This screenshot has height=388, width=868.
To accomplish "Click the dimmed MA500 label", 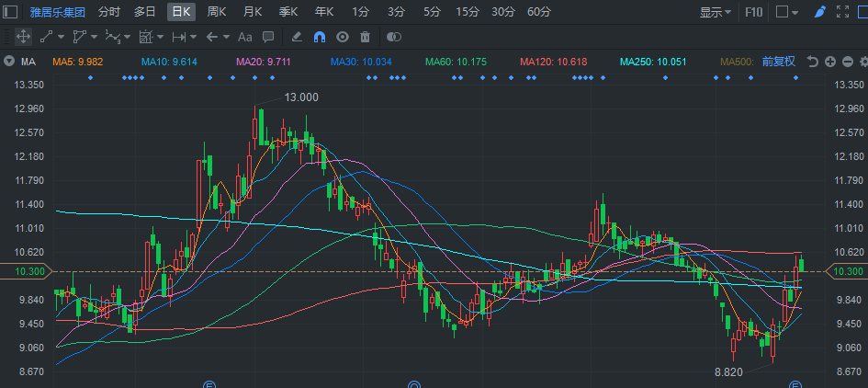I will tap(737, 63).
